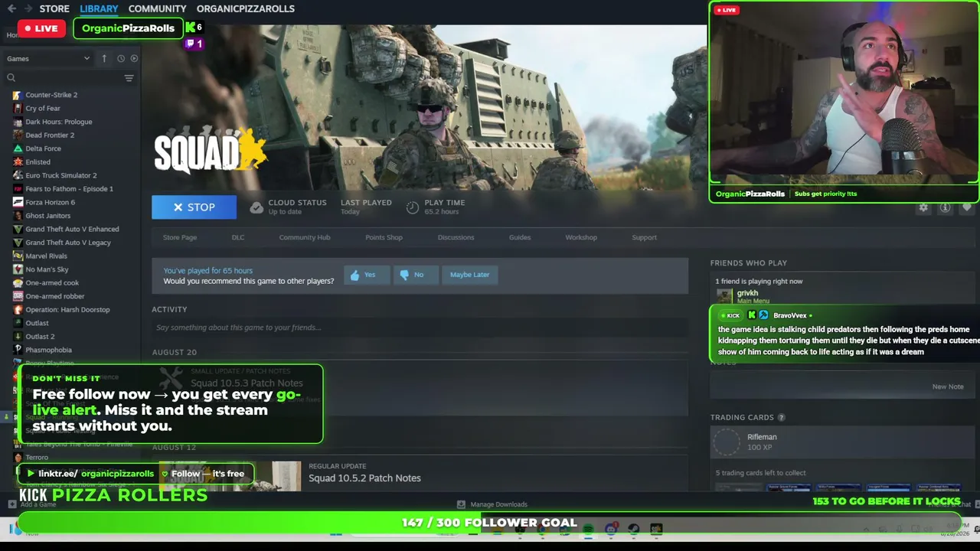This screenshot has width=980, height=551.
Task: Switch to the Store Page tab
Action: pos(180,237)
